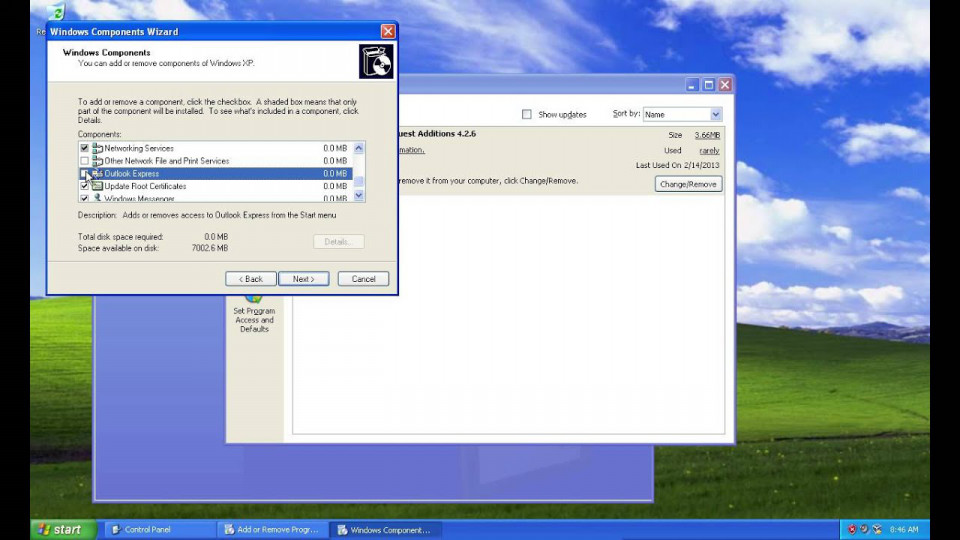Open the Sort by Name dropdown

point(715,114)
